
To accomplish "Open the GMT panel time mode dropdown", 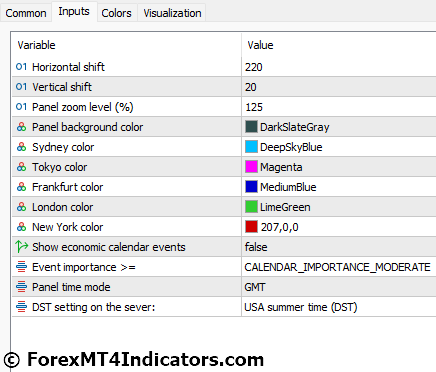I will coord(339,287).
